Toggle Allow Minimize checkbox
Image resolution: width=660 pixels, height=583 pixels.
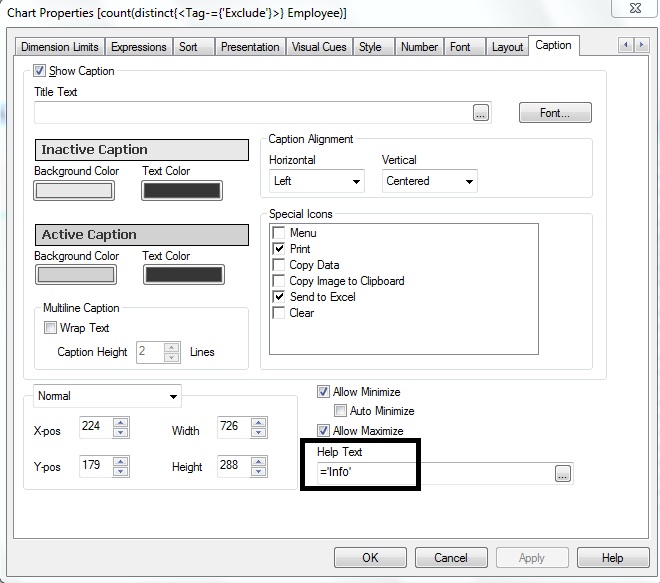click(x=323, y=392)
